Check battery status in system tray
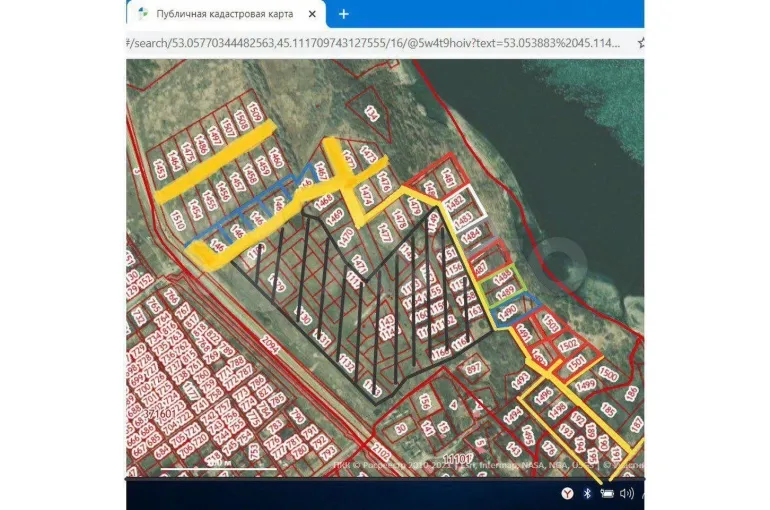Image resolution: width=770 pixels, height=510 pixels. coord(607,493)
